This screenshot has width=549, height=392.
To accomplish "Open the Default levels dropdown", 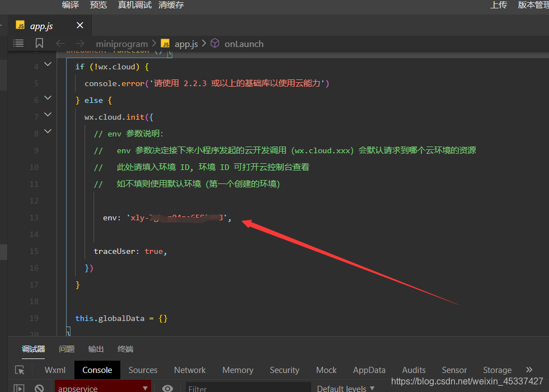I will (346, 388).
